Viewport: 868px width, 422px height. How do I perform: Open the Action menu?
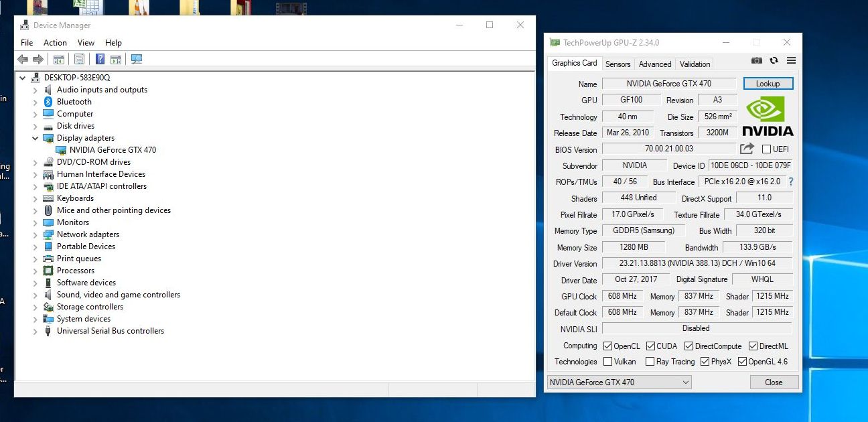click(x=55, y=43)
